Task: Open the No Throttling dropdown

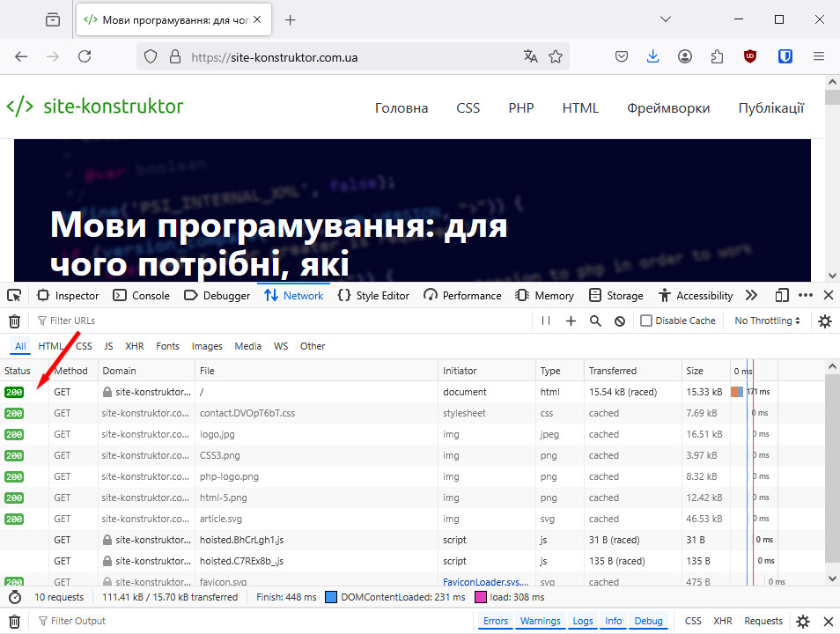Action: [x=766, y=320]
